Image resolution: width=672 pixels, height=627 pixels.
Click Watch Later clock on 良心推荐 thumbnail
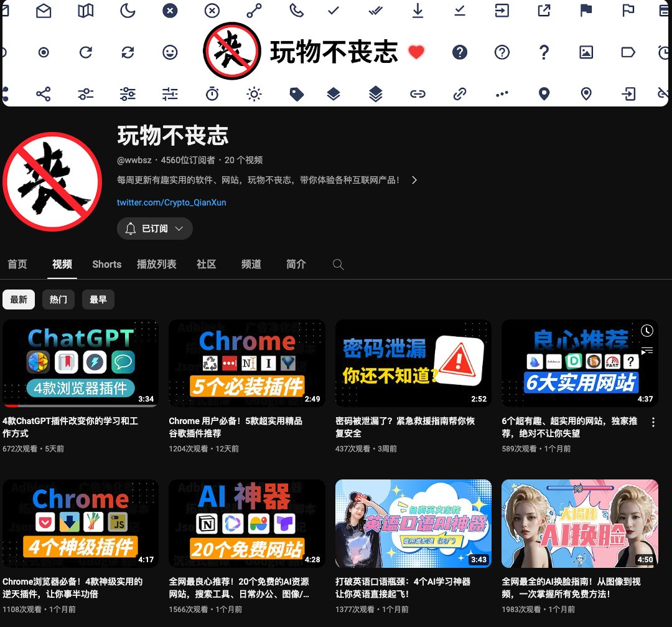[x=646, y=331]
